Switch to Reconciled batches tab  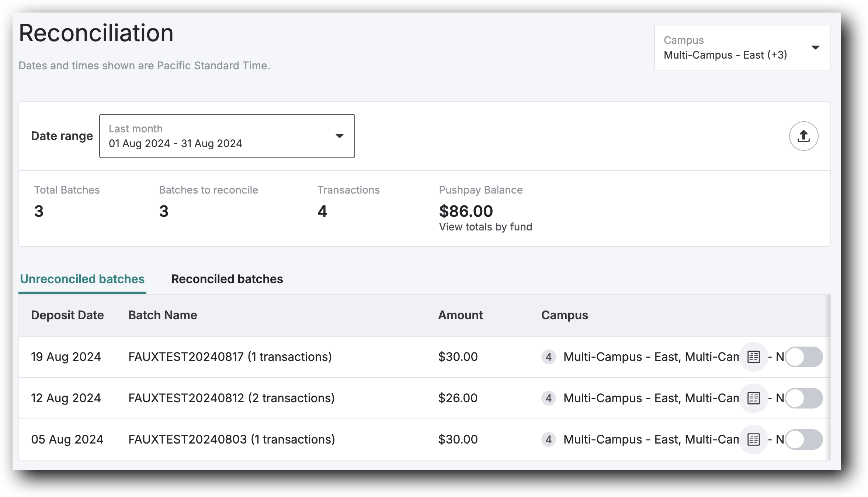tap(227, 279)
